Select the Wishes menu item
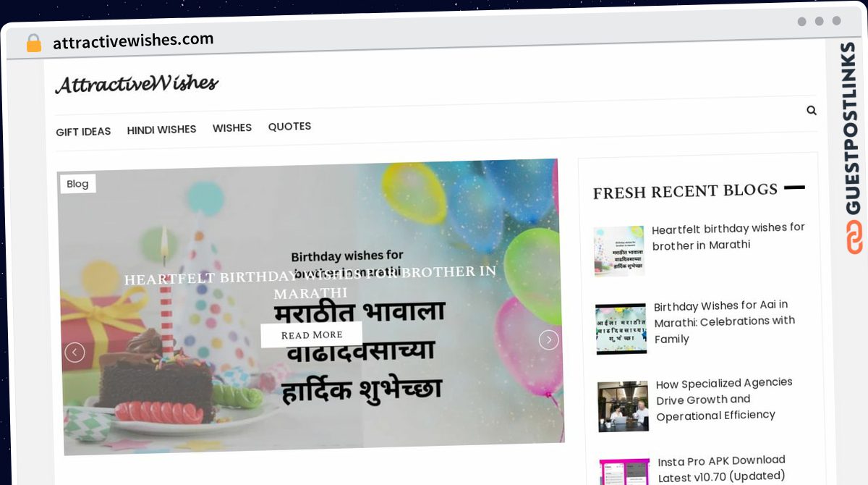 [232, 127]
